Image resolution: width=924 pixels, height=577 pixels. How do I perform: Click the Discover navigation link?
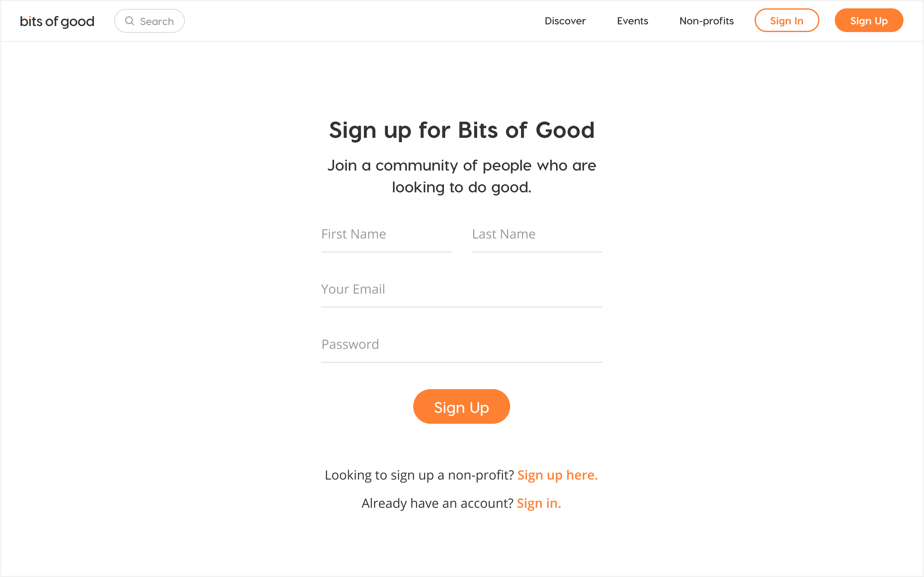[565, 21]
